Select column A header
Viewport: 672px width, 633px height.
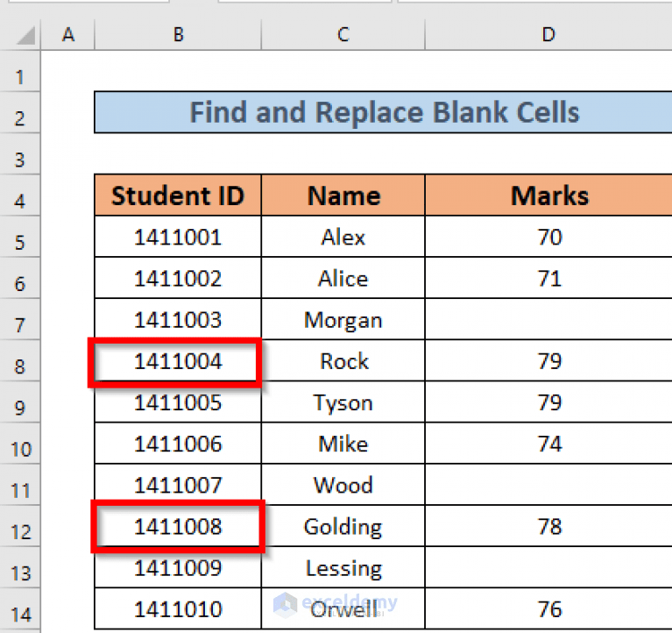[68, 34]
